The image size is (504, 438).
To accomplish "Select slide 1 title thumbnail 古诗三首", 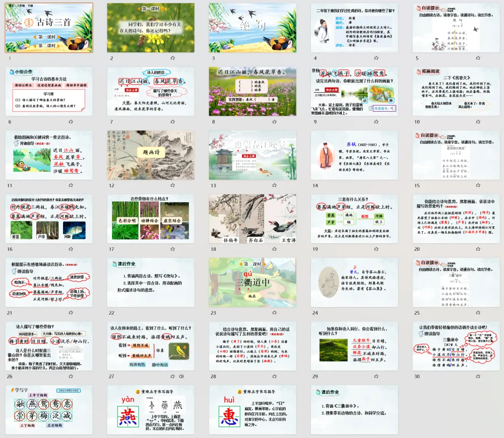I will click(49, 28).
